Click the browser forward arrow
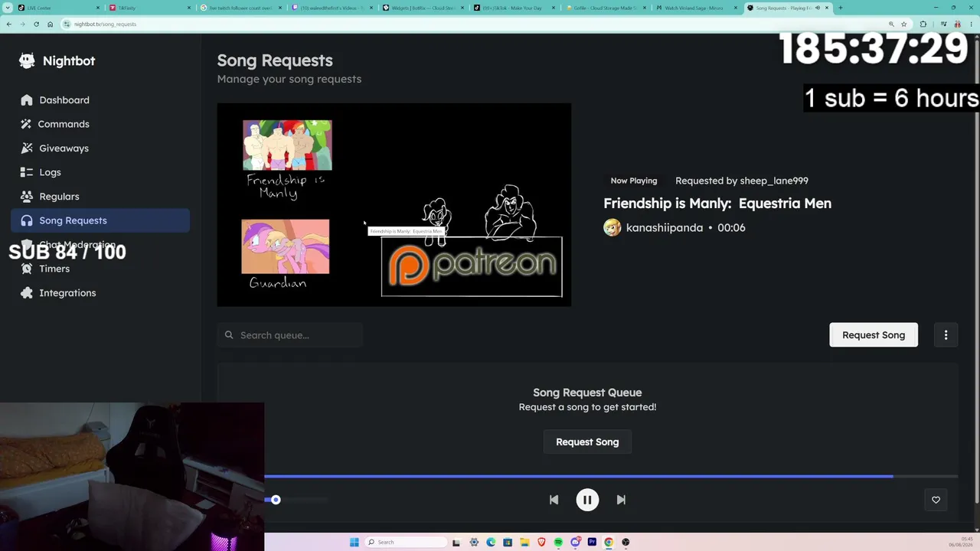Image resolution: width=980 pixels, height=551 pixels. (x=22, y=24)
